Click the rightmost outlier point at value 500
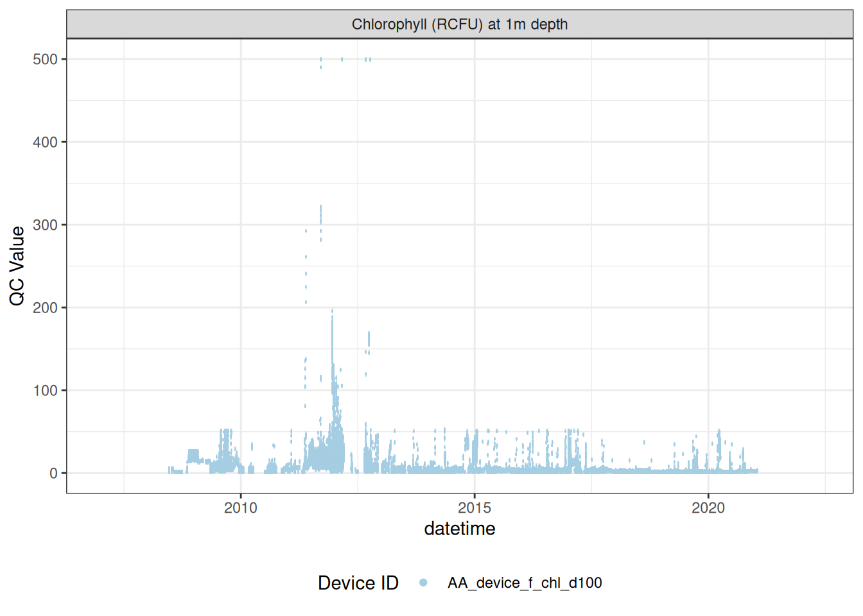Screen dimensions: 863x616 [370, 60]
